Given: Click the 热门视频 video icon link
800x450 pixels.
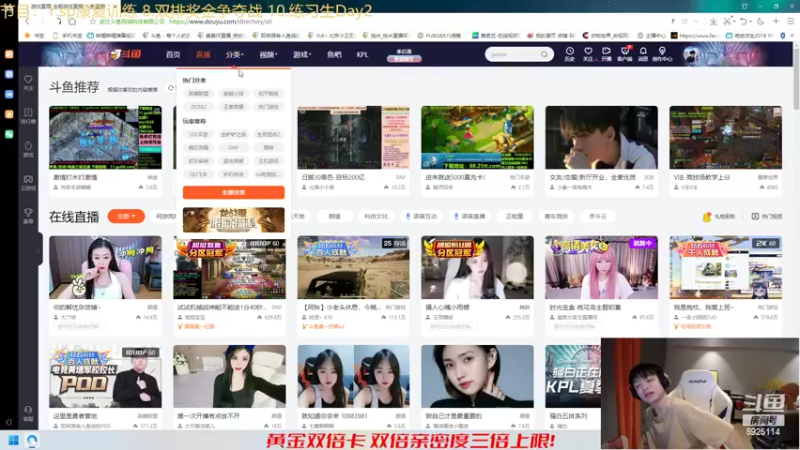Looking at the screenshot, I should [x=767, y=216].
